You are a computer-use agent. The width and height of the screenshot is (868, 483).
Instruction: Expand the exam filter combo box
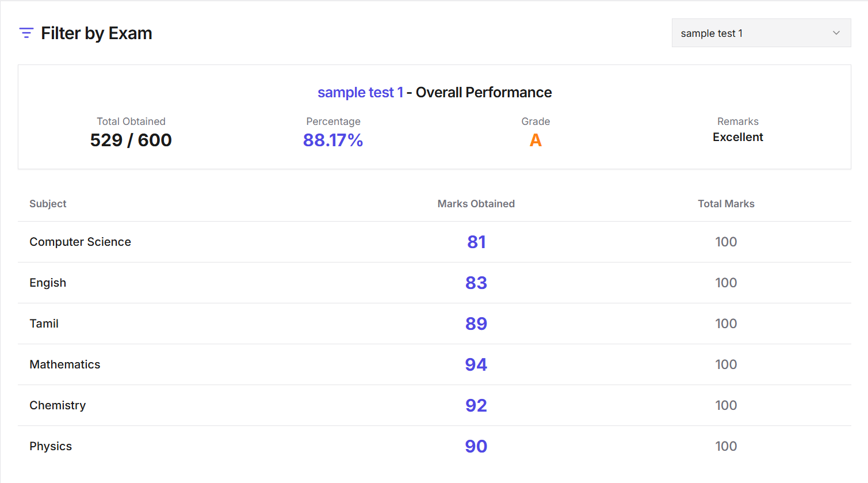coord(760,33)
